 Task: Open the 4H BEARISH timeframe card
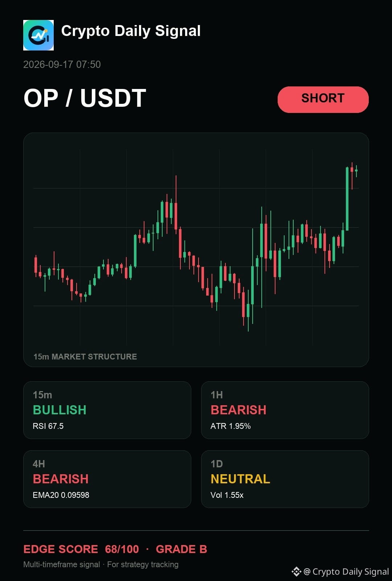pyautogui.click(x=107, y=479)
